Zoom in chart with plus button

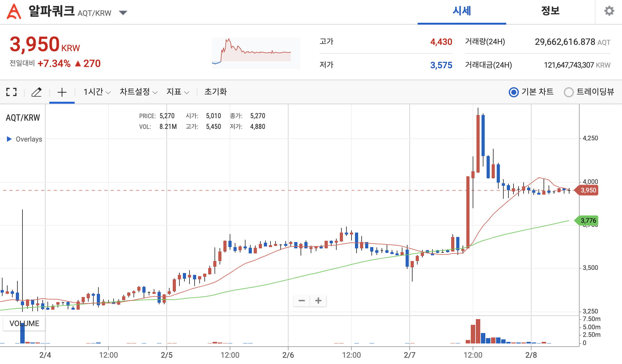318,300
